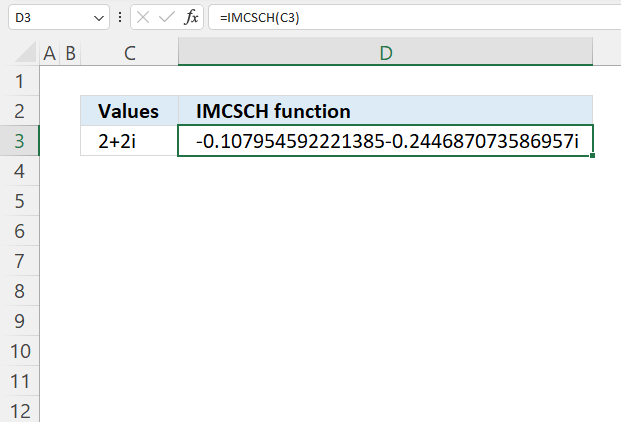Select row 3 header
Image resolution: width=621 pixels, height=422 pixels.
19,141
